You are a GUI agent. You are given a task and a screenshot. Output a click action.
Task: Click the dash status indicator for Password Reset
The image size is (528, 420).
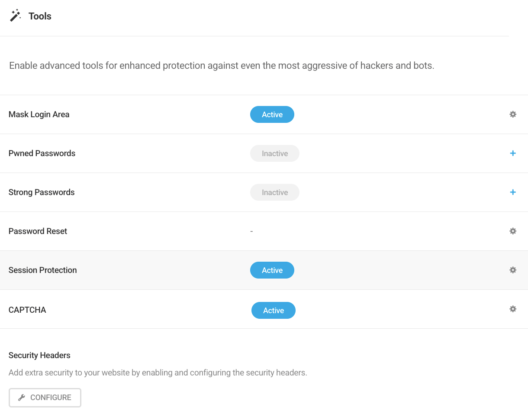click(x=251, y=231)
